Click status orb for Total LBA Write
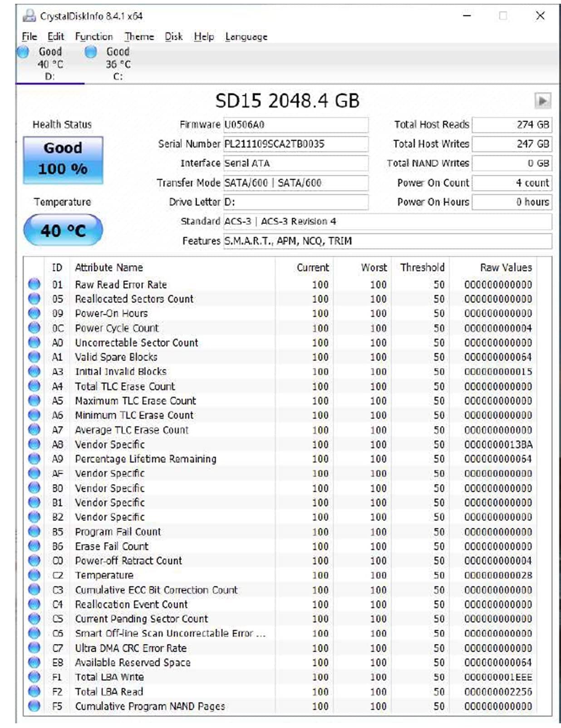The width and height of the screenshot is (561, 728). coord(34,677)
